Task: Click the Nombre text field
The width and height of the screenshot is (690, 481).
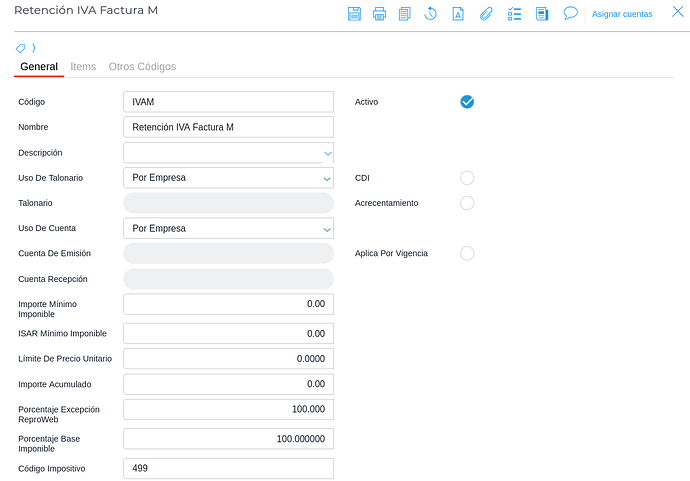Action: 228,127
